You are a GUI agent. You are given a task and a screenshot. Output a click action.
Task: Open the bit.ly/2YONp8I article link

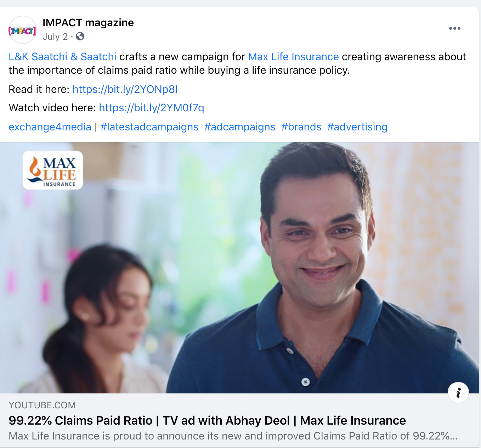[125, 89]
